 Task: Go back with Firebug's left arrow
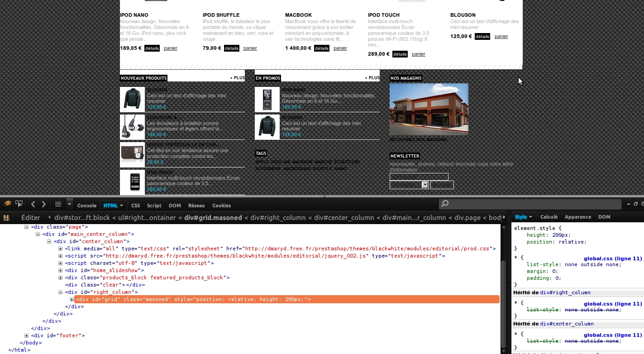click(x=33, y=204)
